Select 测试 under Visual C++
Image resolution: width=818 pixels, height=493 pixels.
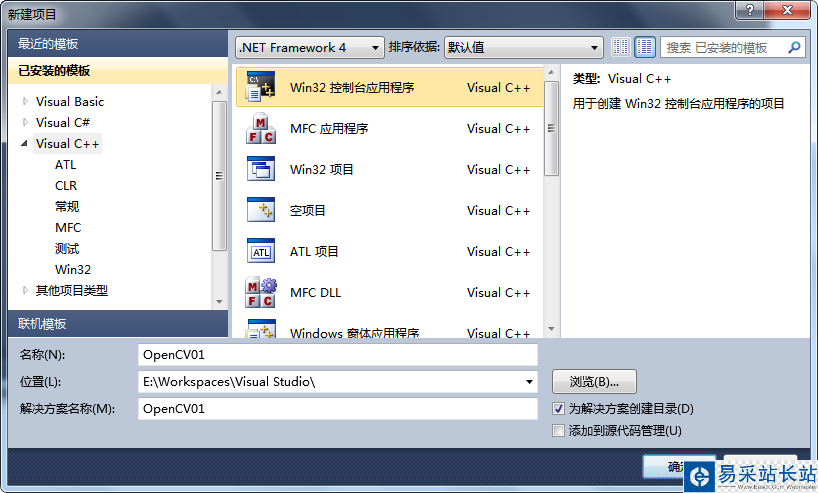pyautogui.click(x=67, y=248)
